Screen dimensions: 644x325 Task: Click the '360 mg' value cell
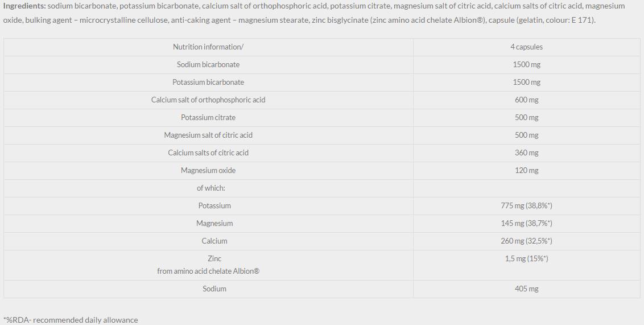click(x=526, y=153)
